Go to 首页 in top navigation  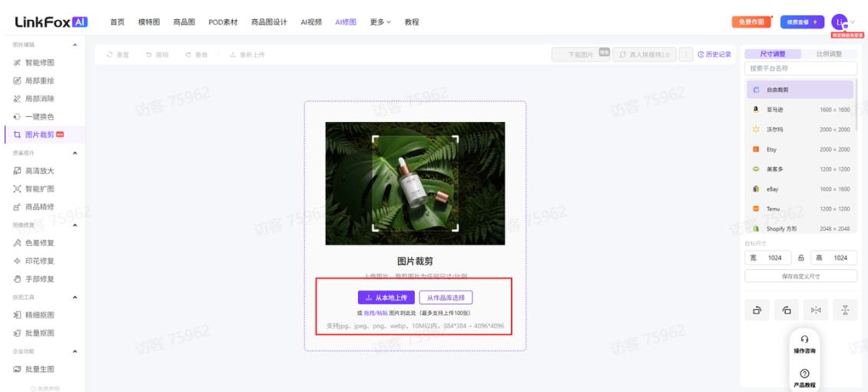(x=118, y=22)
